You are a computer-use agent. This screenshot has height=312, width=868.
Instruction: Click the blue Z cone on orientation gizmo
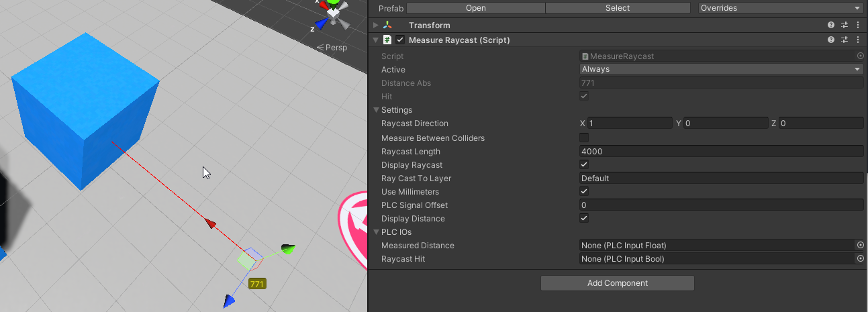click(322, 23)
